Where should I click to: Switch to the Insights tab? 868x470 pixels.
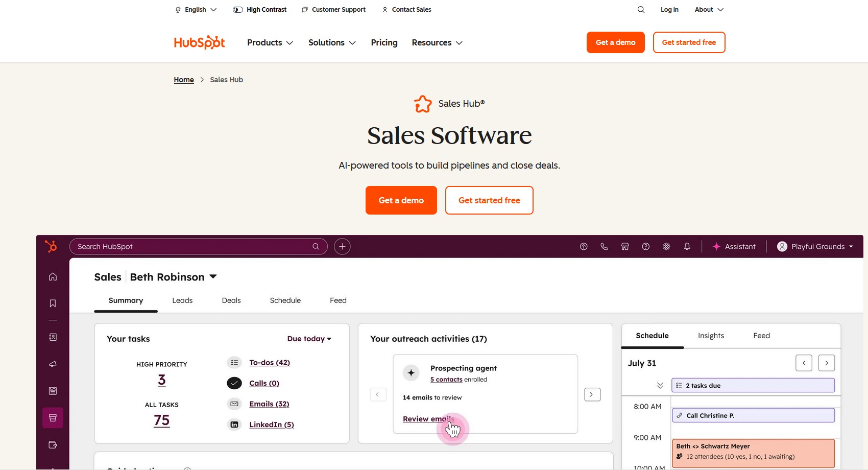(711, 336)
